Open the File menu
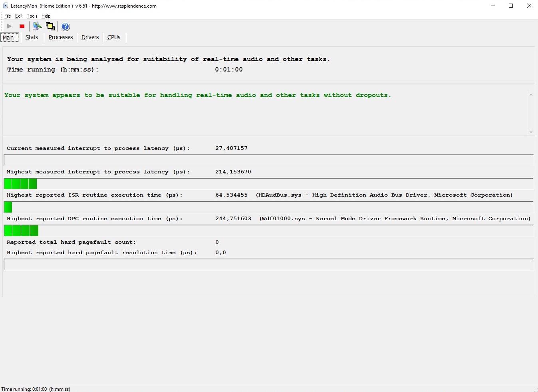Viewport: 538px width, 392px height. coord(8,16)
